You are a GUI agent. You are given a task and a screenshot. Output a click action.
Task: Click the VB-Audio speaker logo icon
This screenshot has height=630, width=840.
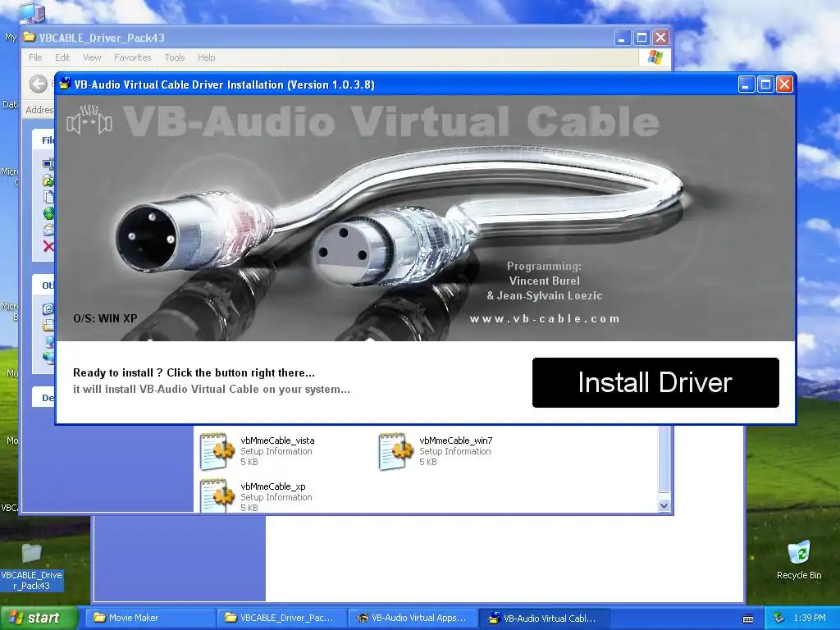pos(89,120)
